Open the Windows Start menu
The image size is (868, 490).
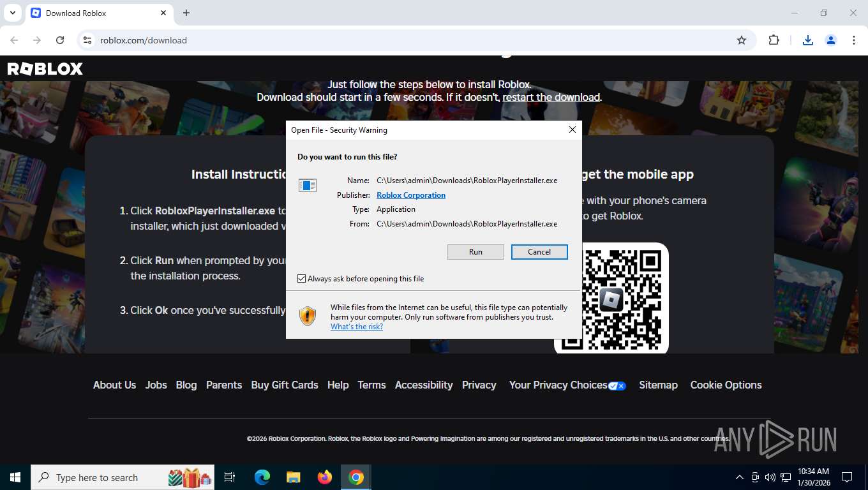pyautogui.click(x=15, y=477)
